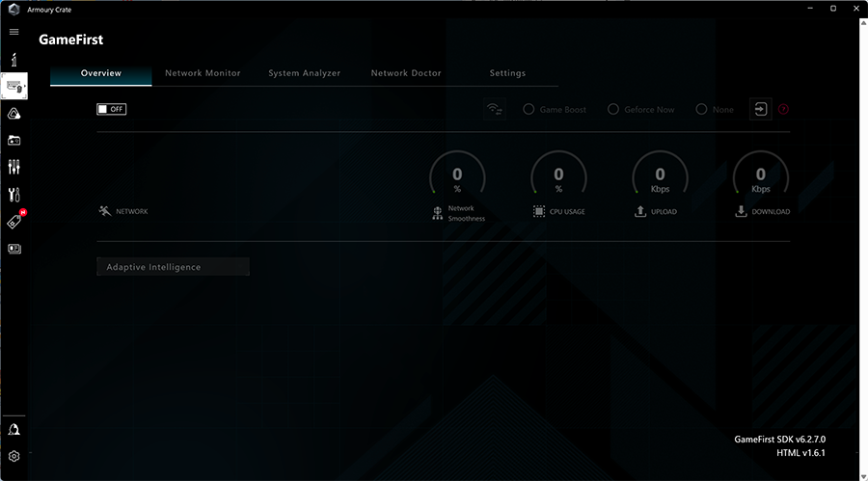Viewport: 868px width, 481px height.
Task: Click the scrollbar up arrow
Action: [863, 23]
